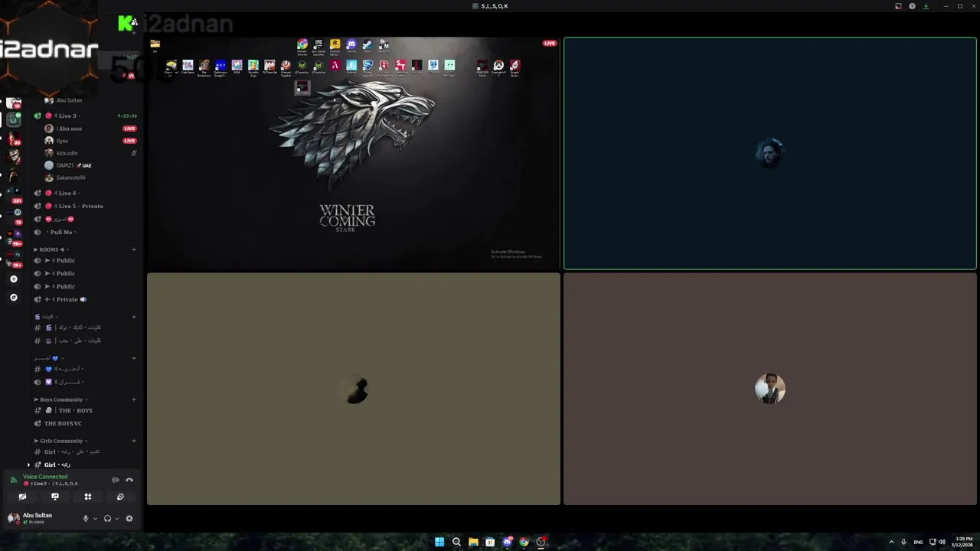Open the Girl · رتبه text channel
This screenshot has width=980, height=551.
tap(84, 465)
